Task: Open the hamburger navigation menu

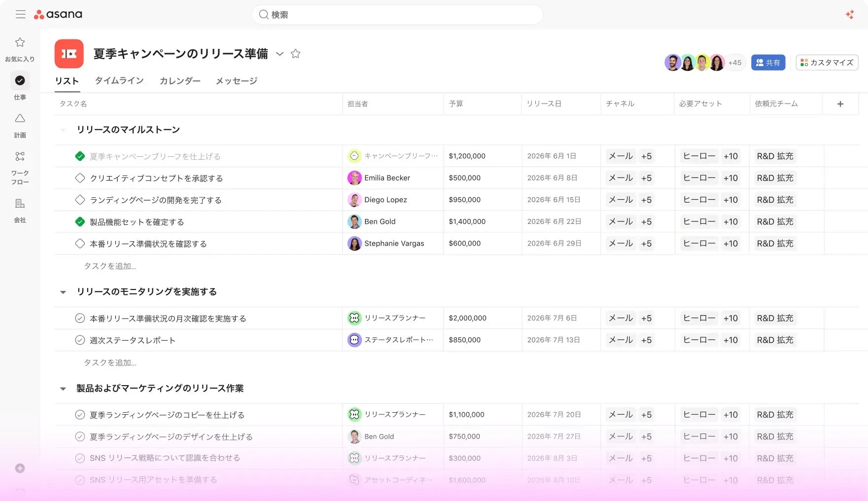Action: (x=20, y=14)
